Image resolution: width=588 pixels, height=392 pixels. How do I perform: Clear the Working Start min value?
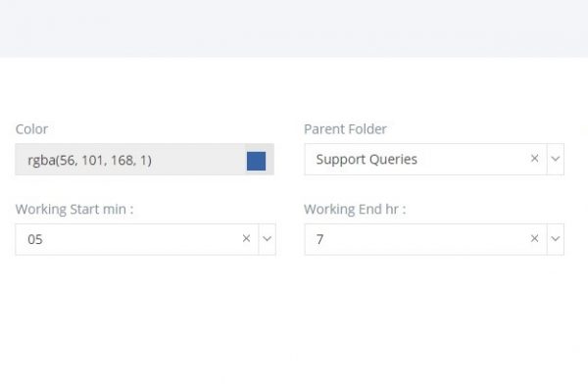point(246,238)
